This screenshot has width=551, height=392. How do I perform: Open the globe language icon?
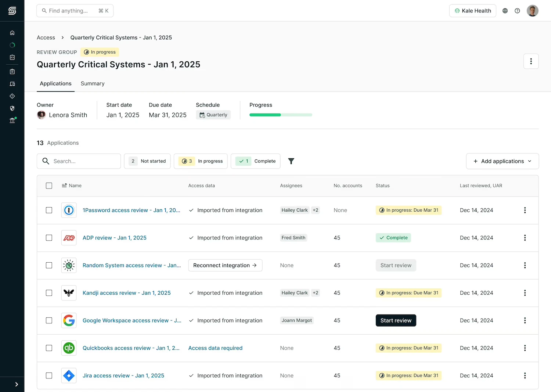[505, 11]
